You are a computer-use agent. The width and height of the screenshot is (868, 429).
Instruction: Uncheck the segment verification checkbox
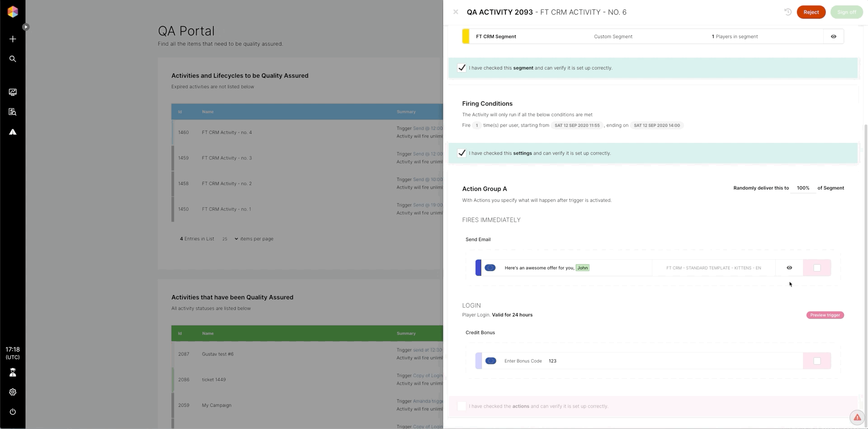tap(462, 68)
